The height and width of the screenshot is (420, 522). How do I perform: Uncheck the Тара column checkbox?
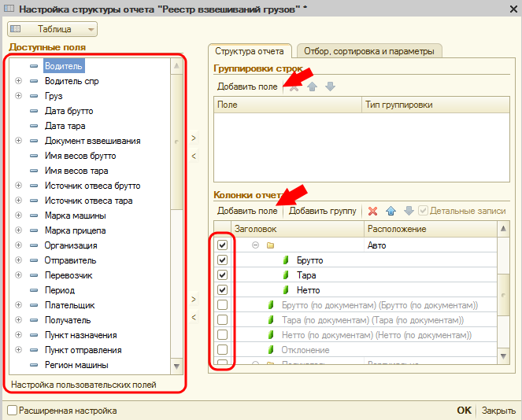[x=222, y=275]
